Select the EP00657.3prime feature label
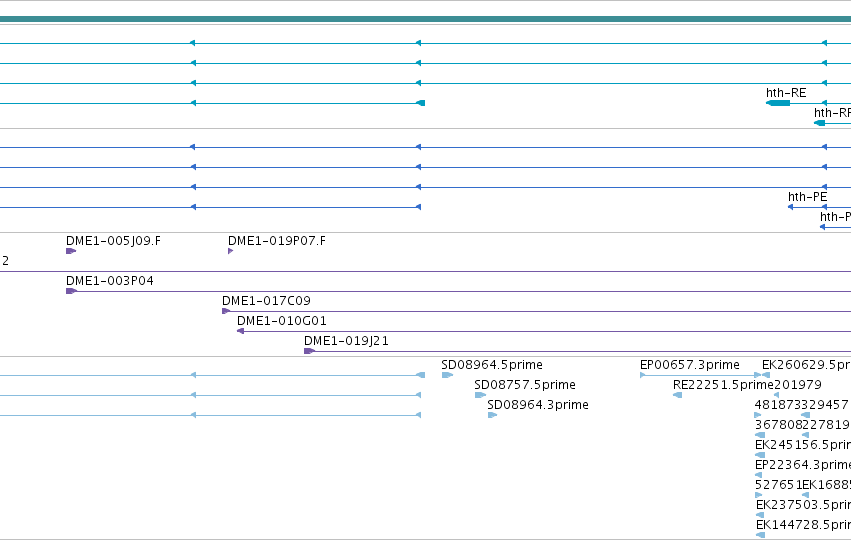This screenshot has width=851, height=540. point(689,365)
